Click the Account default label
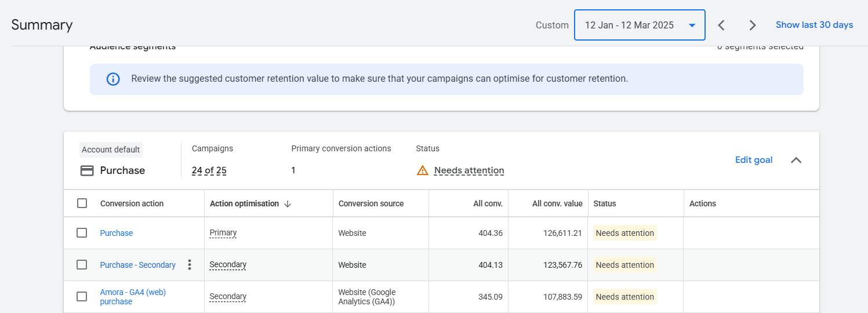 pos(111,150)
